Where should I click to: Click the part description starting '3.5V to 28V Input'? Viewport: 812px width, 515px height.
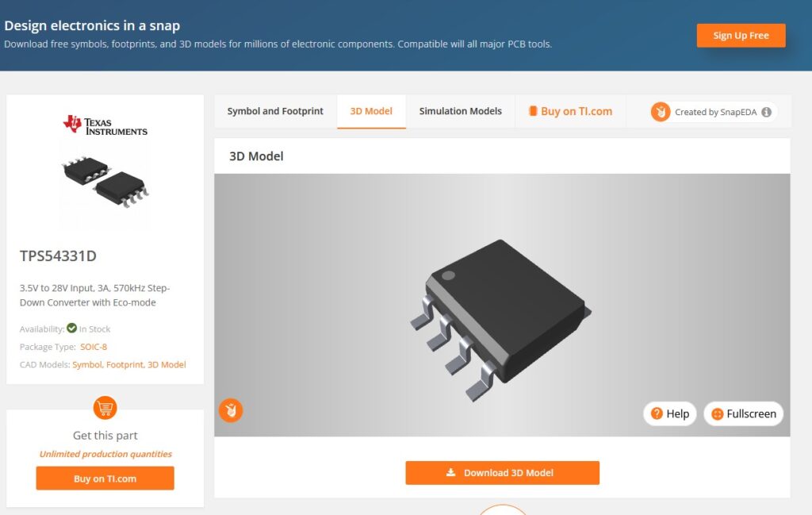[95, 295]
